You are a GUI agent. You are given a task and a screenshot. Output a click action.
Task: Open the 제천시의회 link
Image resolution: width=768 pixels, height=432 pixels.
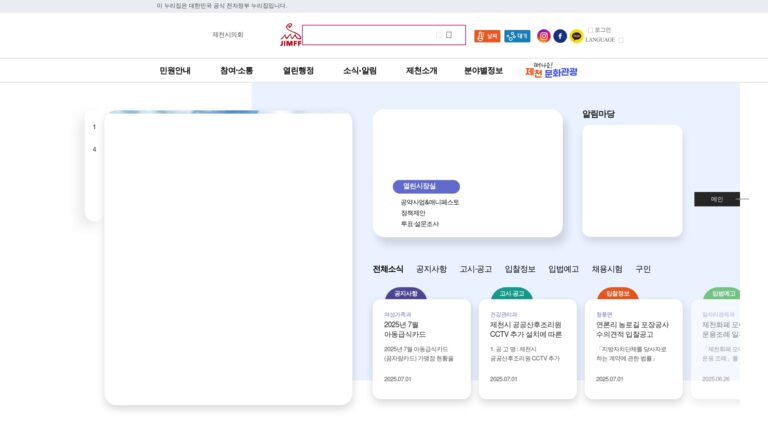[228, 35]
